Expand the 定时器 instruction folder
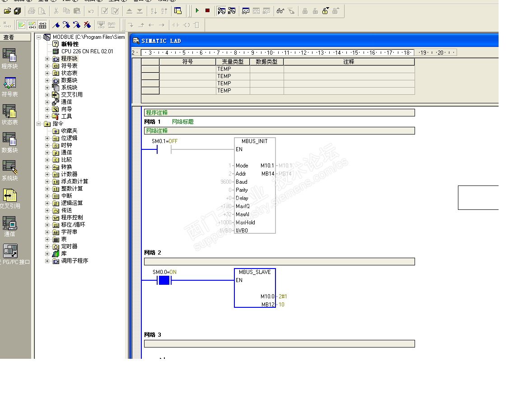Image resolution: width=532 pixels, height=394 pixels. tap(47, 246)
